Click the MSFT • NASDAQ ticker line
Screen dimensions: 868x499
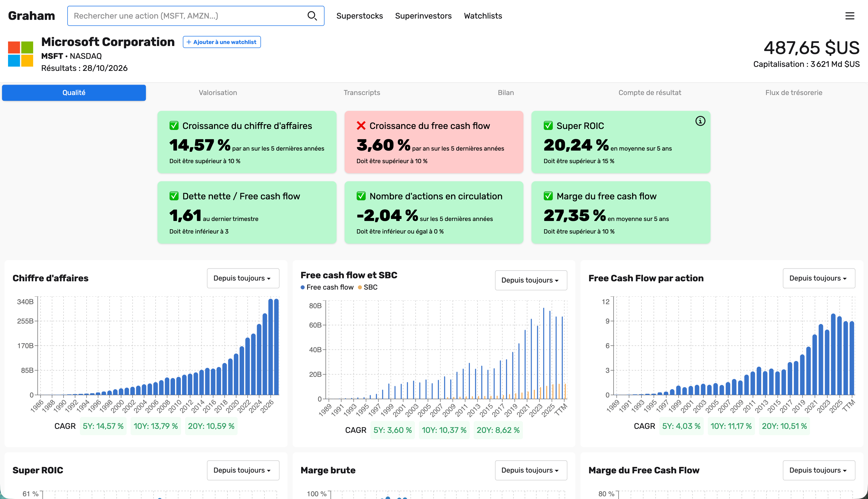tap(72, 56)
